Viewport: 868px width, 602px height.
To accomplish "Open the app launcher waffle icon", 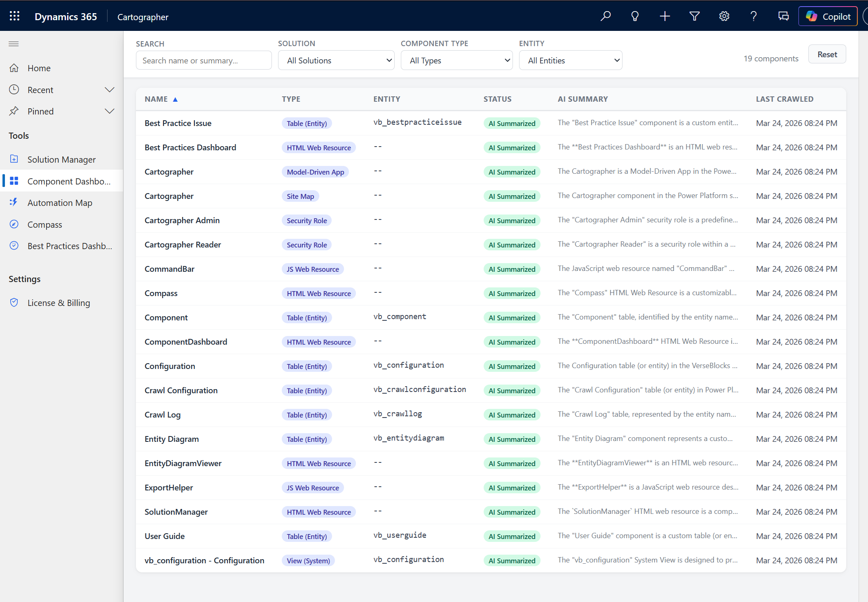I will [14, 16].
